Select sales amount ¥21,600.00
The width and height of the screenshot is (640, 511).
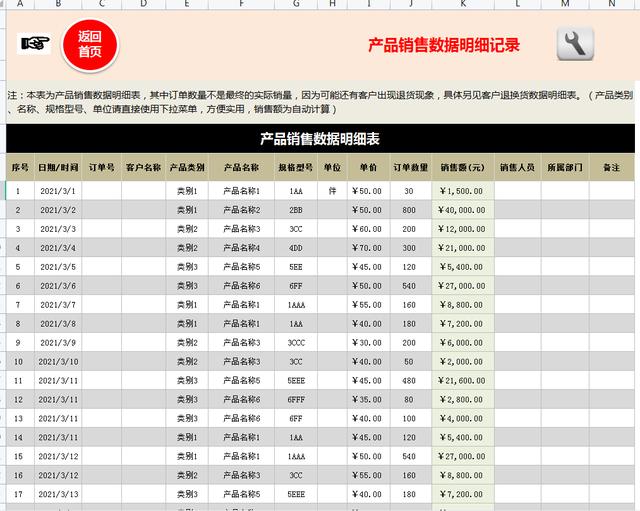pyautogui.click(x=463, y=381)
